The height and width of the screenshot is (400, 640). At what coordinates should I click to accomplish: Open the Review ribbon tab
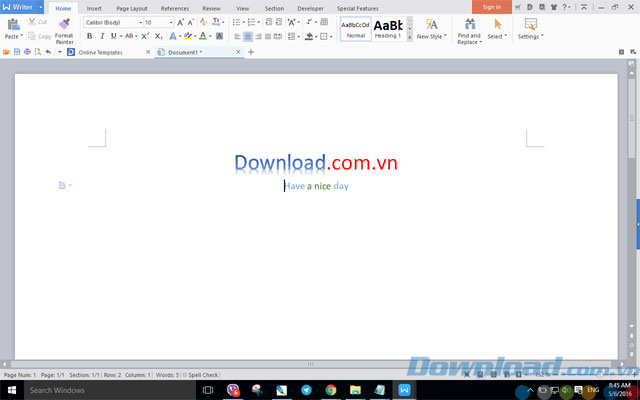pos(211,8)
